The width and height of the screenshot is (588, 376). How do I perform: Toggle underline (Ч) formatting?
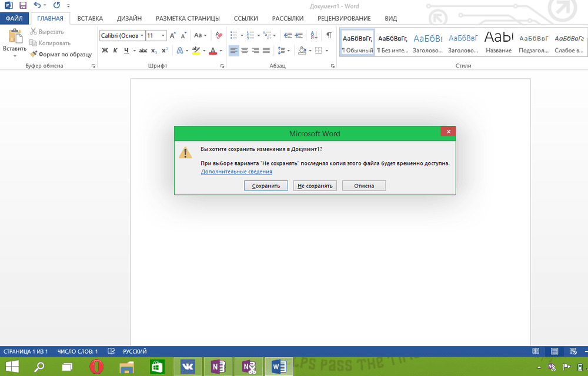pos(126,50)
